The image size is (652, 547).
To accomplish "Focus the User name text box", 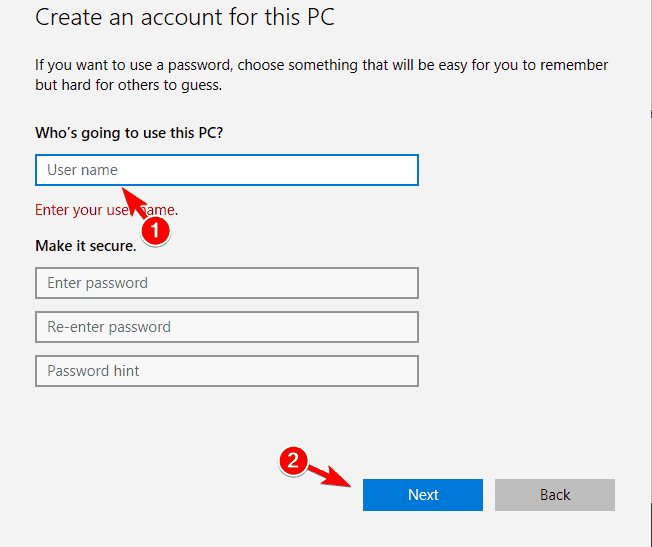I will pyautogui.click(x=227, y=170).
